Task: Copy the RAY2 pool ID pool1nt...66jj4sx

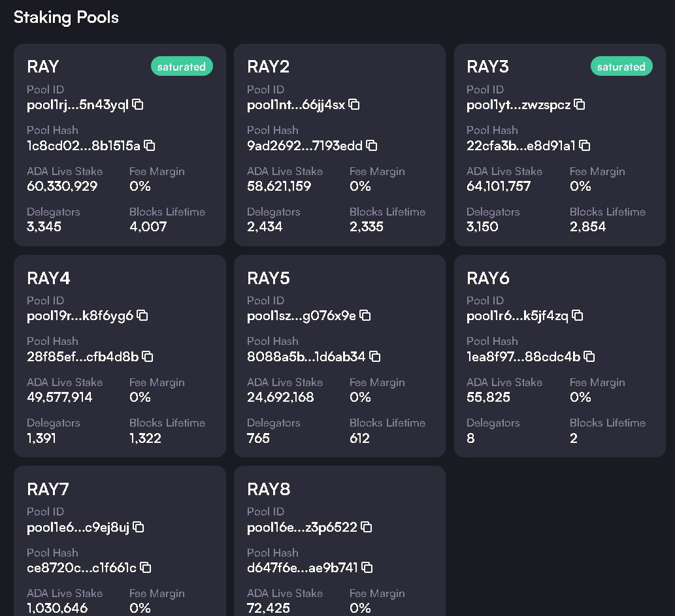Action: [x=354, y=104]
